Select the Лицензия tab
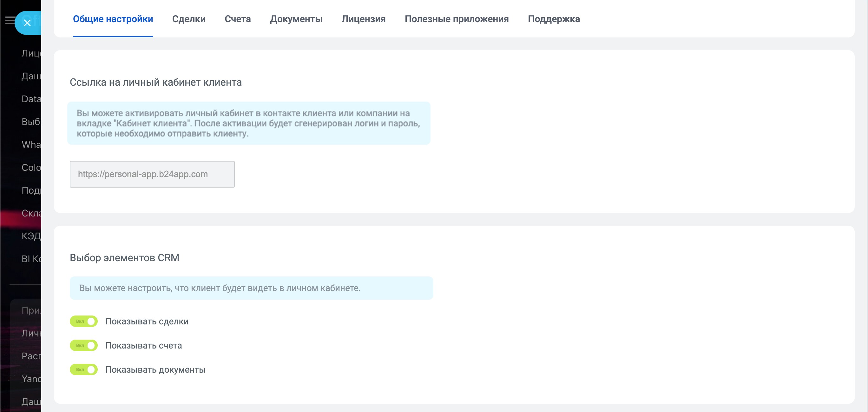This screenshot has width=868, height=412. (363, 19)
